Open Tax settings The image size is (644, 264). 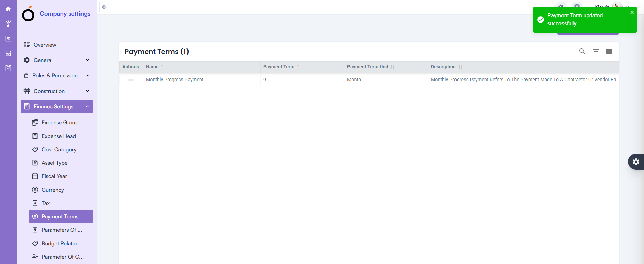pos(60,203)
